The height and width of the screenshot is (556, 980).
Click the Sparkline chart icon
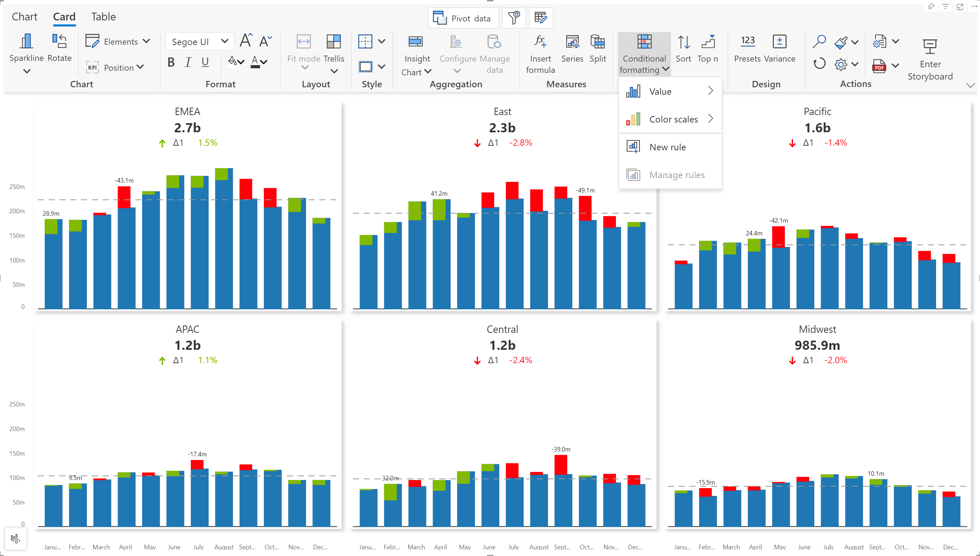[26, 41]
